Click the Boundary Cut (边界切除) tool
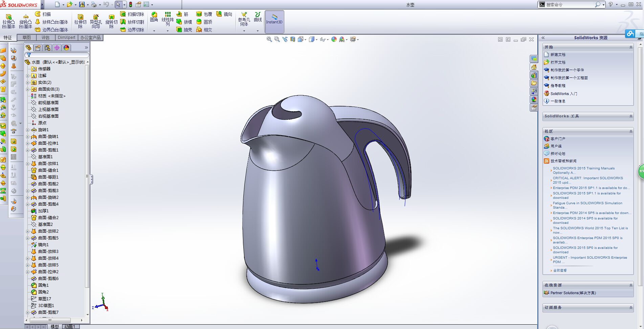The width and height of the screenshot is (644, 329). tap(132, 30)
